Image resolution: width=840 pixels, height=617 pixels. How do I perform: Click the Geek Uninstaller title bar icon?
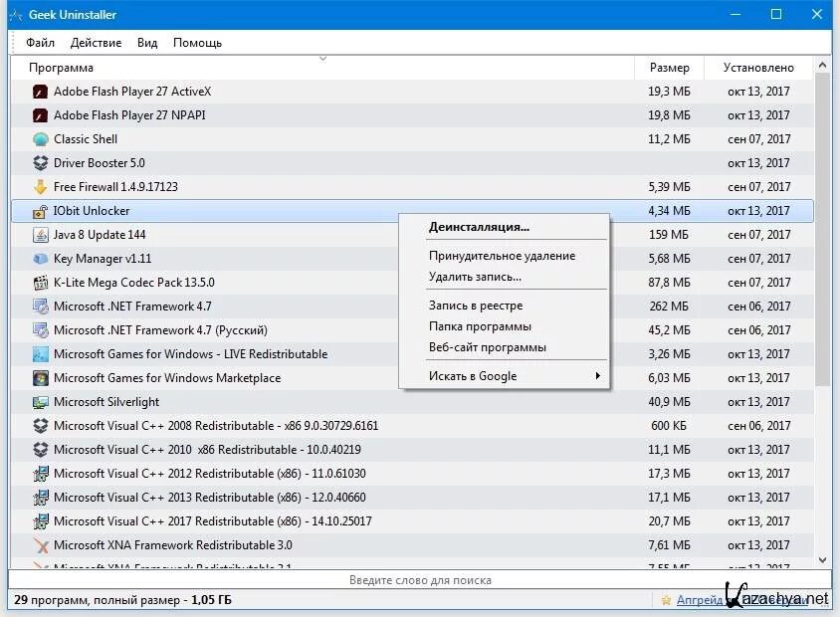click(x=16, y=15)
